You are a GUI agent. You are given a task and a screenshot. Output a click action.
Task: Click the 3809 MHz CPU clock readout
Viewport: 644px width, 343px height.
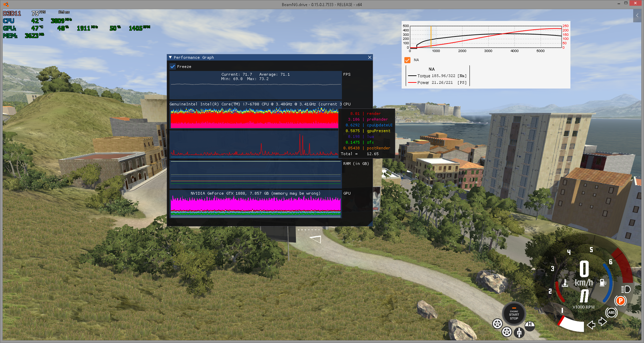[x=61, y=21]
